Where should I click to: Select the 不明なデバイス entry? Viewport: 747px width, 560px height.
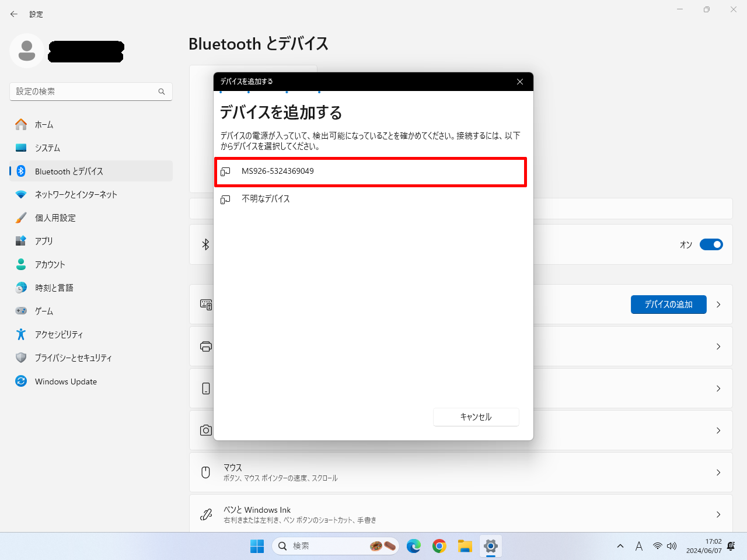pos(266,199)
